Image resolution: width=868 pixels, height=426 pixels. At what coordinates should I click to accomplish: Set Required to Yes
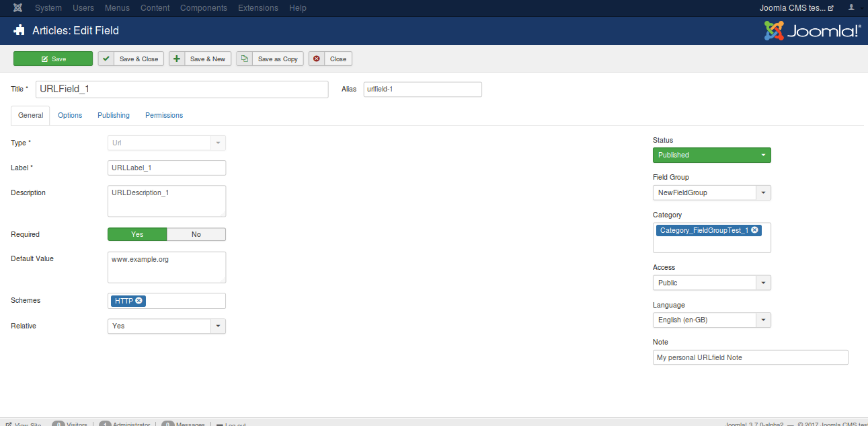[x=137, y=234]
